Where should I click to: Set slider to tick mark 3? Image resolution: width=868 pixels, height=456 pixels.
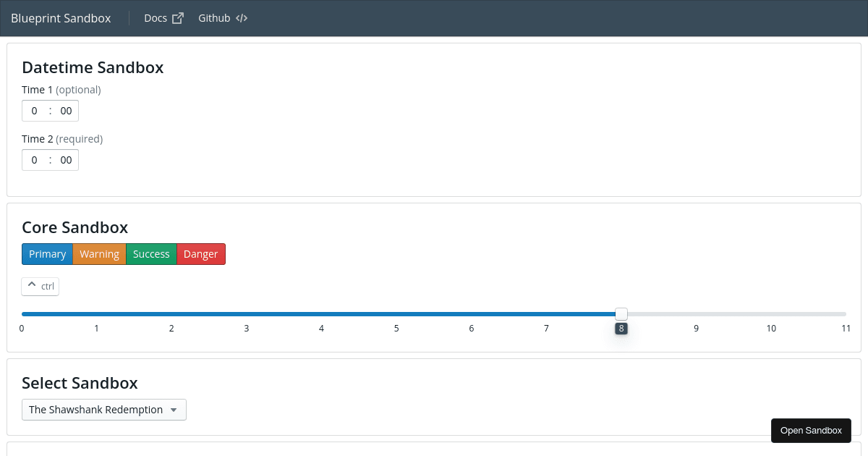point(247,314)
